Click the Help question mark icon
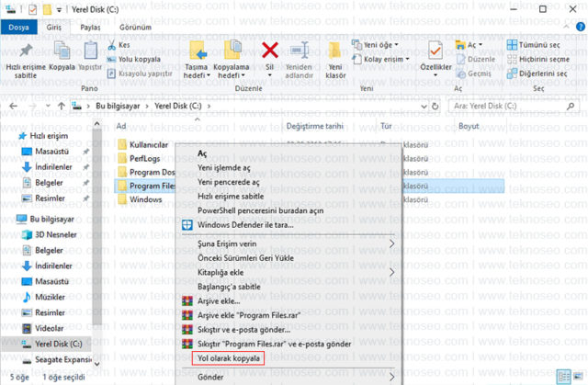 tap(580, 27)
